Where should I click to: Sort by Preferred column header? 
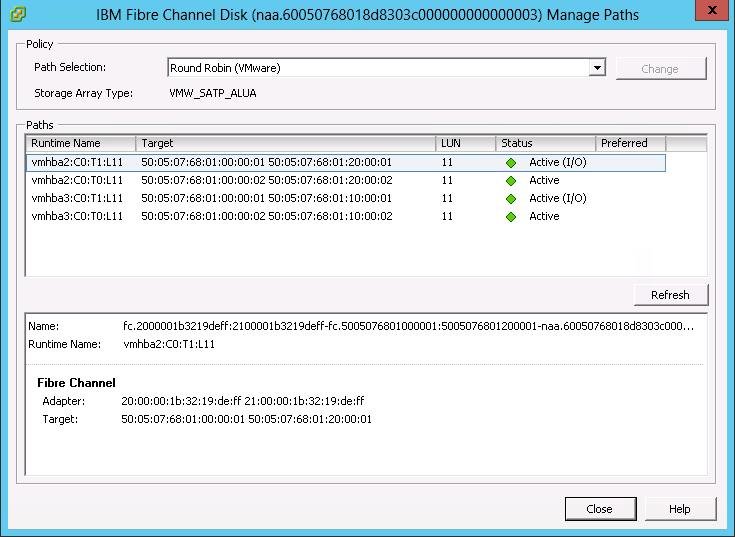630,143
